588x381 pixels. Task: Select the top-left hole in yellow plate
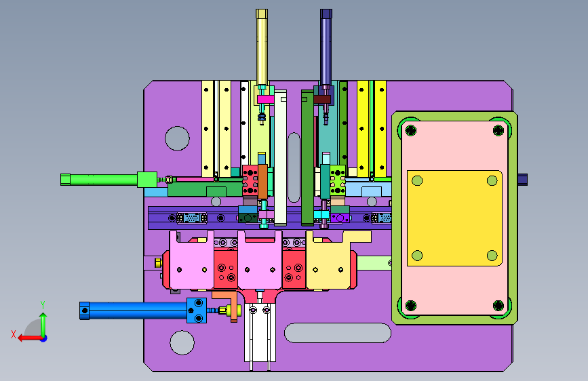click(417, 180)
